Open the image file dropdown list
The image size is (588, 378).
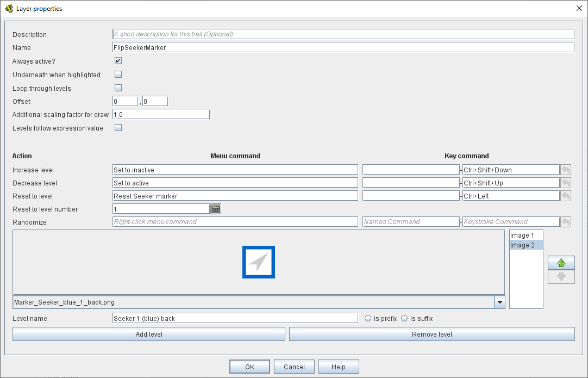click(499, 302)
